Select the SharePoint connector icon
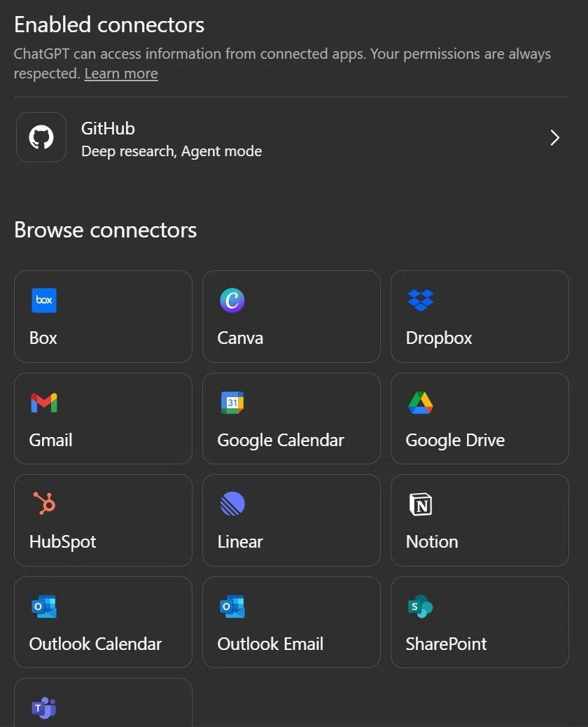This screenshot has height=727, width=588. pos(420,606)
